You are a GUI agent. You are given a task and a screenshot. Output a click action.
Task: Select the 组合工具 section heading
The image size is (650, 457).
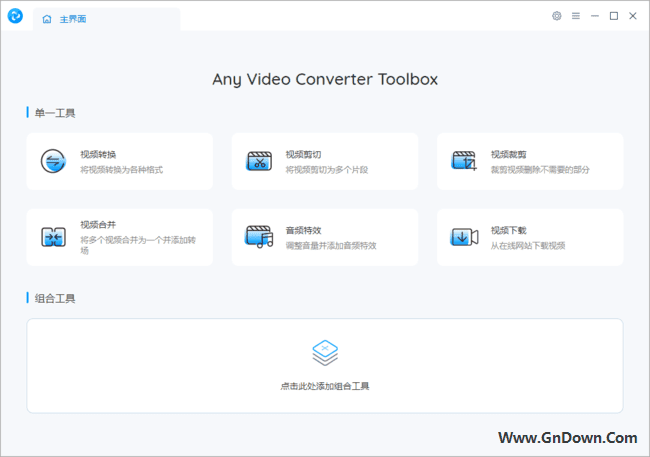click(x=55, y=298)
